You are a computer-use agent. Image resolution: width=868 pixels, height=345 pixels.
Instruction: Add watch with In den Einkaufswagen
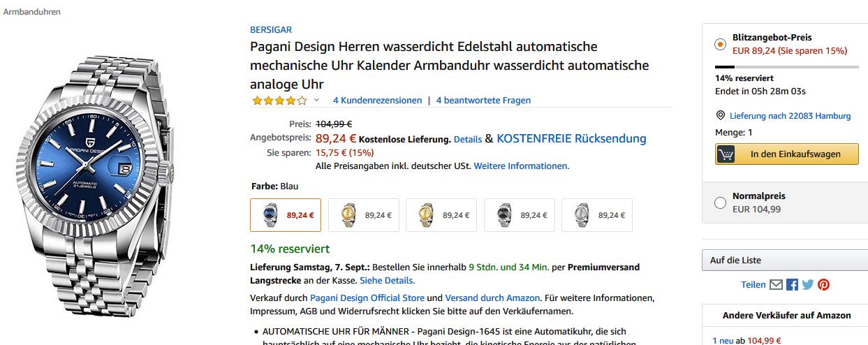coord(787,154)
